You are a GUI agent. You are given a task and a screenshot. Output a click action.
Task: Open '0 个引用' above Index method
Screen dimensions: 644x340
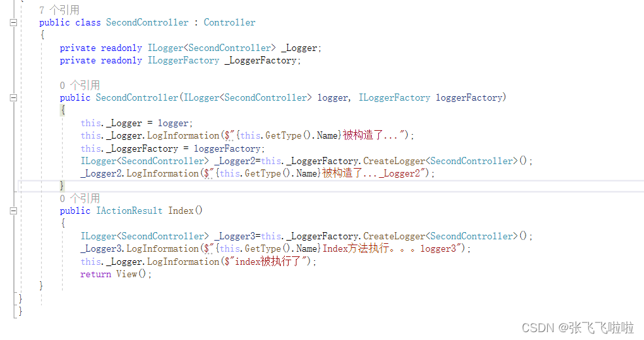coord(80,199)
